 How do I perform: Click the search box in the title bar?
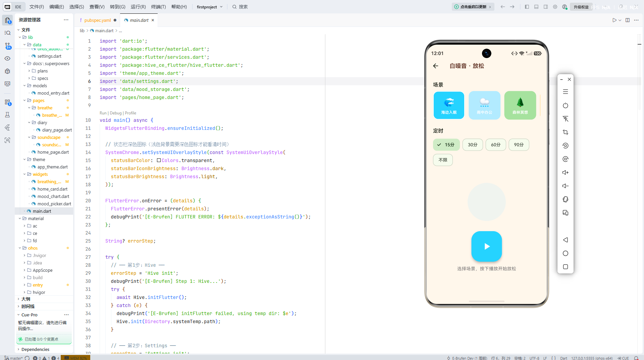(x=240, y=7)
